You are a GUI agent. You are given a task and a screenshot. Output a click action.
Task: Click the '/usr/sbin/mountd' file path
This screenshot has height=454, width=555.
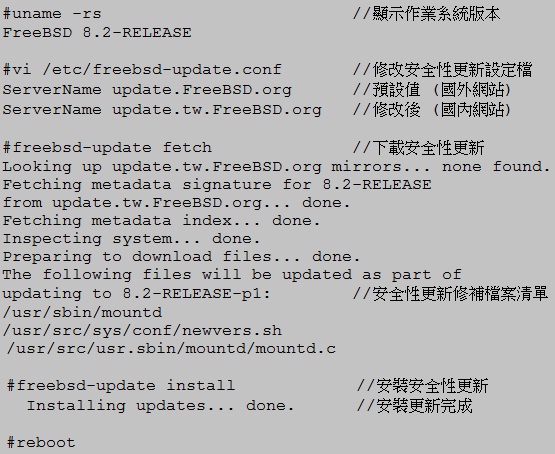82,313
